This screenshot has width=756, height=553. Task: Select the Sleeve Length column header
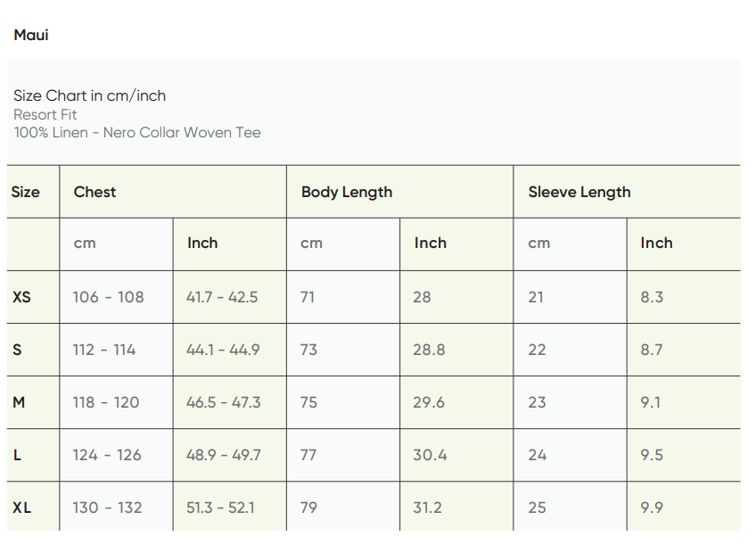pos(579,192)
